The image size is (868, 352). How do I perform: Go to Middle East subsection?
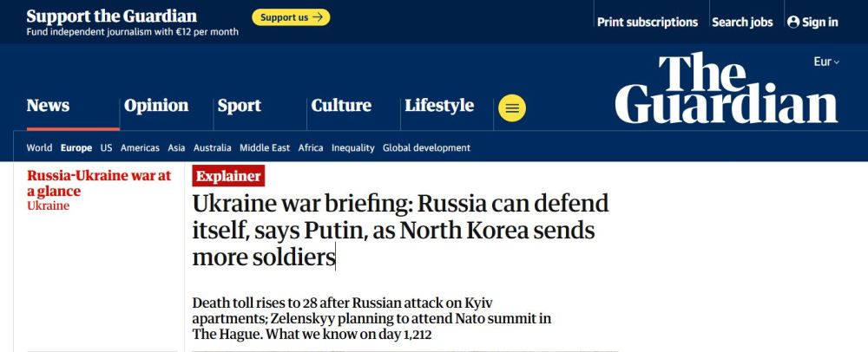[265, 147]
